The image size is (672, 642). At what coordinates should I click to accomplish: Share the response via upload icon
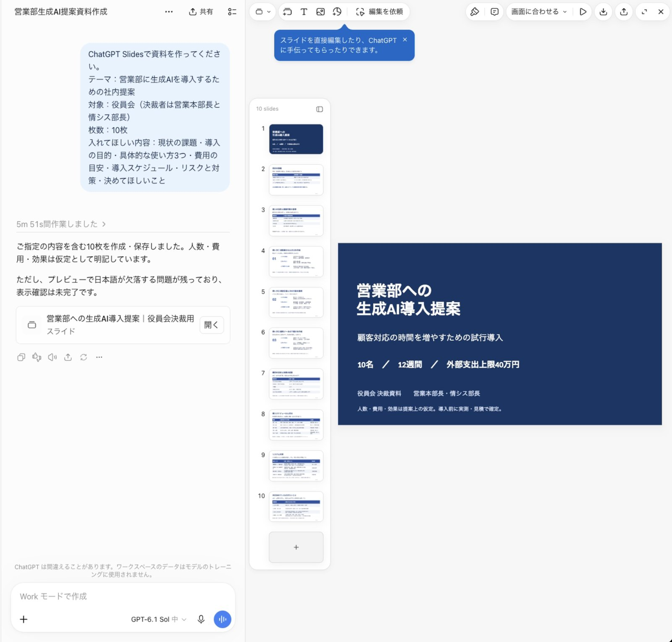[x=68, y=357]
